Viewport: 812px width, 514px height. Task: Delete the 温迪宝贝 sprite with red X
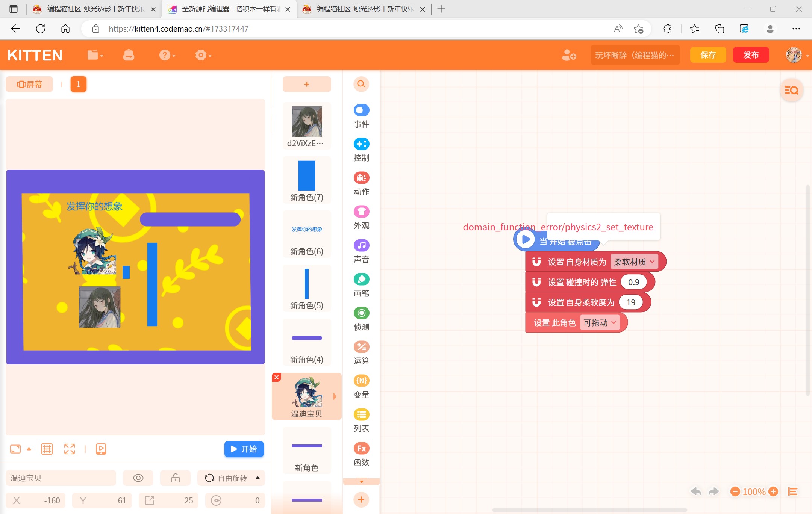coord(277,377)
